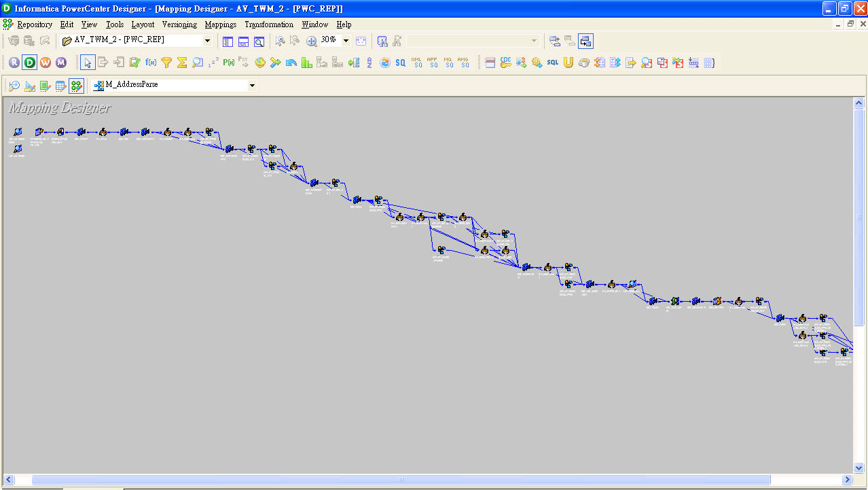The height and width of the screenshot is (490, 868).
Task: Select the Designer D icon
Action: 30,63
